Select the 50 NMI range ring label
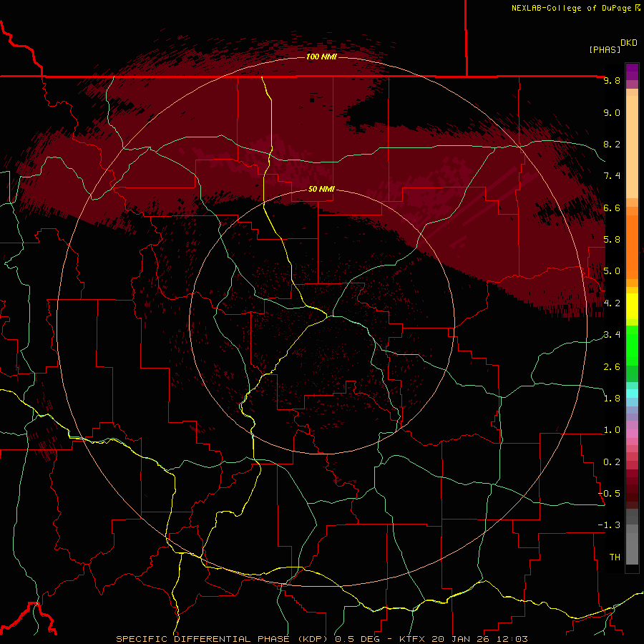Image resolution: width=644 pixels, height=644 pixels. 321,189
